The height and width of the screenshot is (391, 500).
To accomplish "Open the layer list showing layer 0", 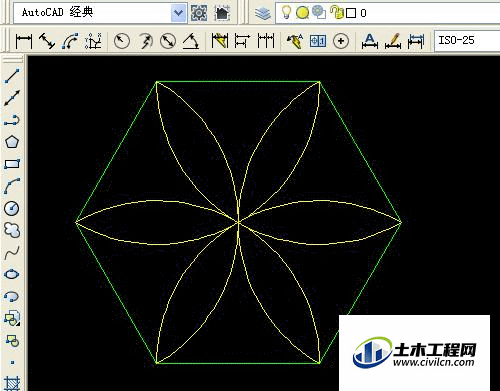I will pos(387,13).
